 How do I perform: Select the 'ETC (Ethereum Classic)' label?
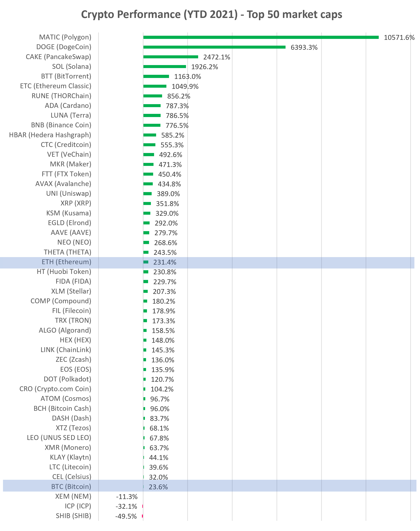pos(56,86)
